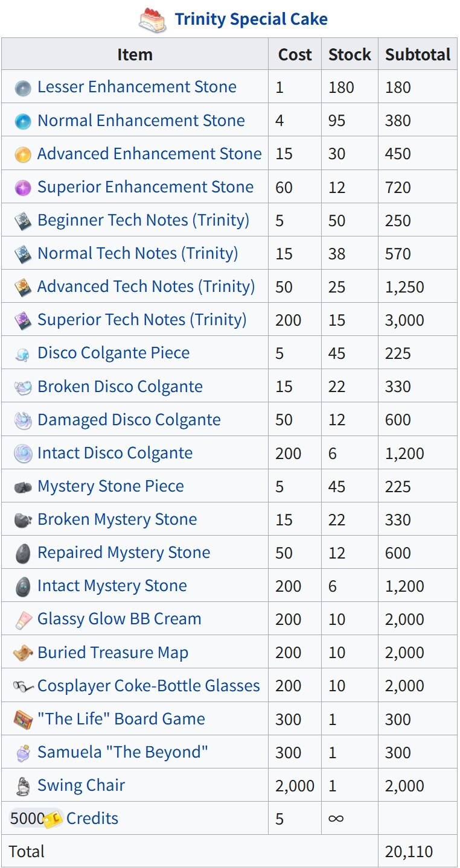Follow the Superior Tech Notes (Trinity) link
Image resolution: width=460 pixels, height=868 pixels.
(x=142, y=320)
